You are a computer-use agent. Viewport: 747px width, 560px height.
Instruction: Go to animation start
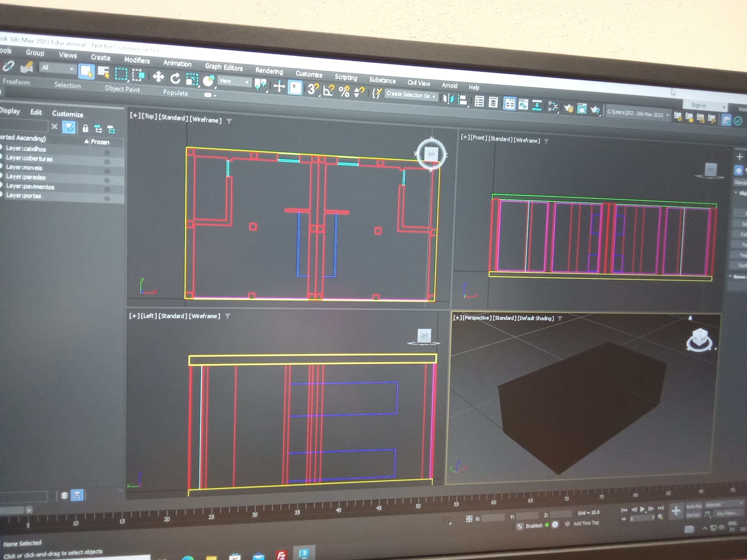point(624,510)
